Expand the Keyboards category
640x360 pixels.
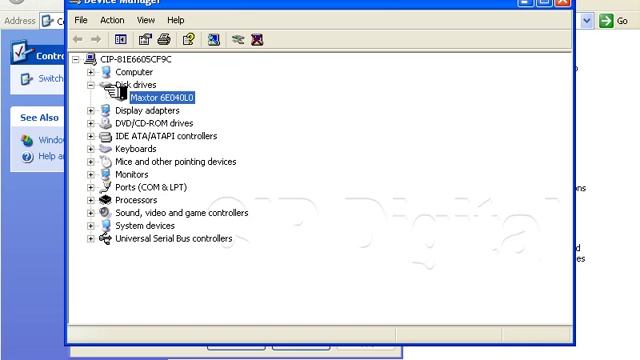(91, 149)
